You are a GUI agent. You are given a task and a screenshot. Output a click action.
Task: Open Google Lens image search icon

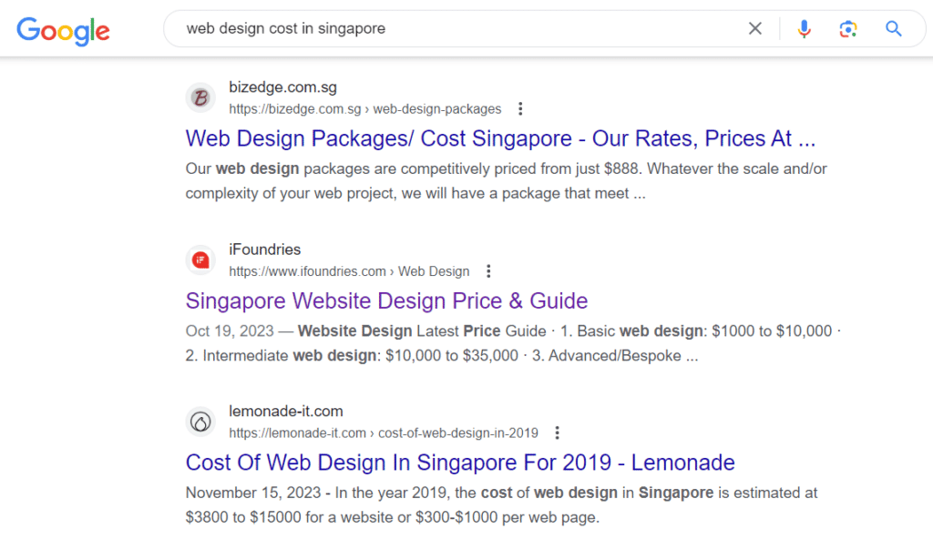click(x=848, y=28)
